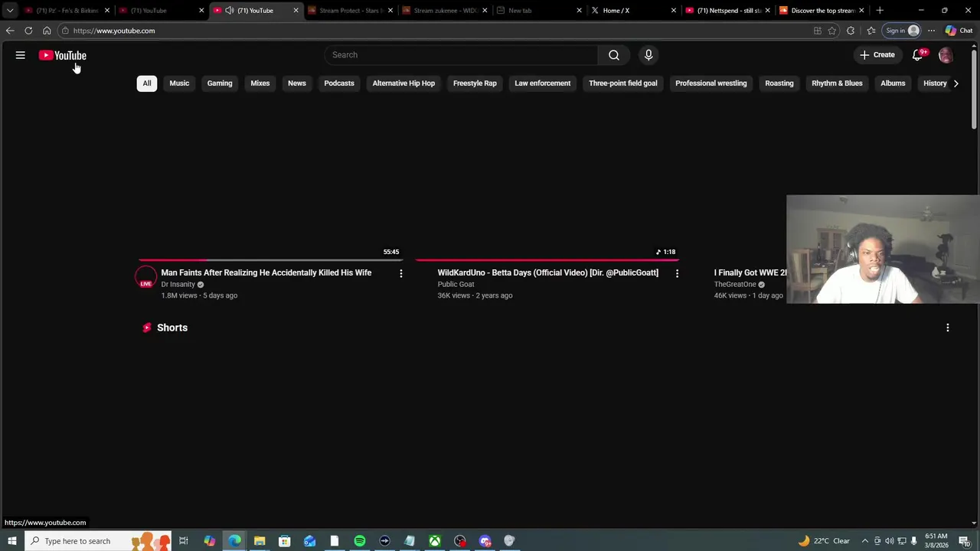Click Windows taskbar search box
The width and height of the screenshot is (980, 551).
98,541
